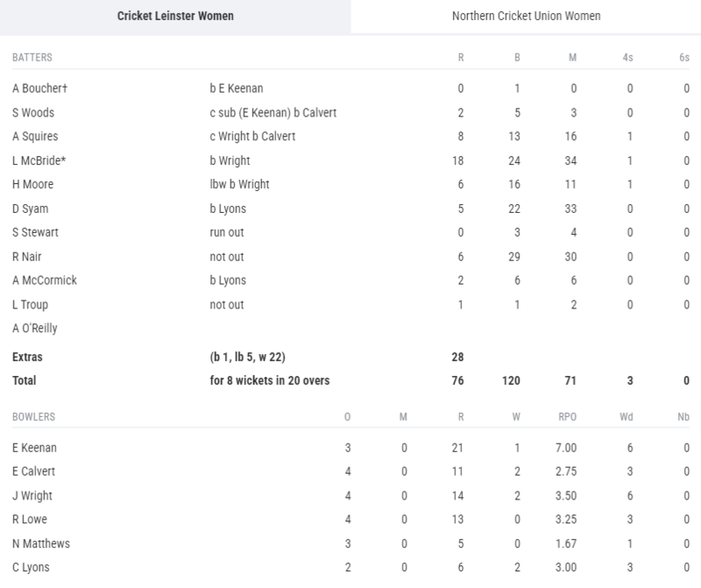Image resolution: width=701 pixels, height=588 pixels.
Task: Open R Nair's player profile
Action: (x=27, y=257)
